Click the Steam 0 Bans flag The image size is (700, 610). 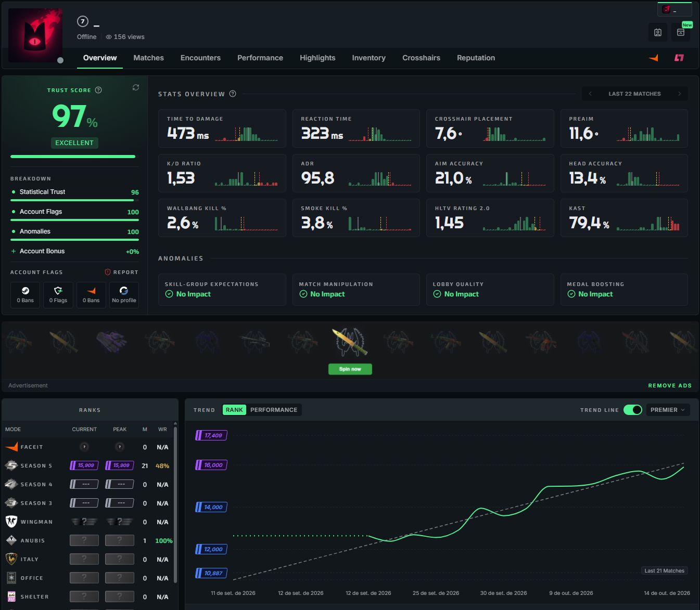tap(25, 295)
